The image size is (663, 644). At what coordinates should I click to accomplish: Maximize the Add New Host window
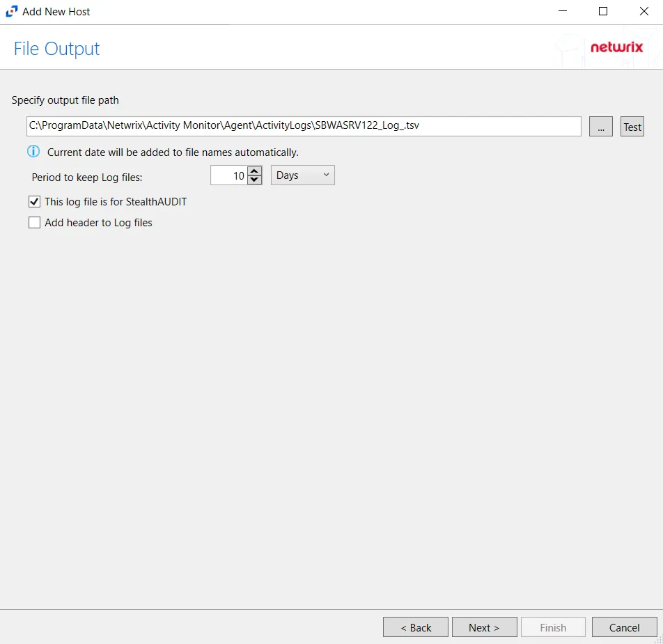tap(603, 11)
